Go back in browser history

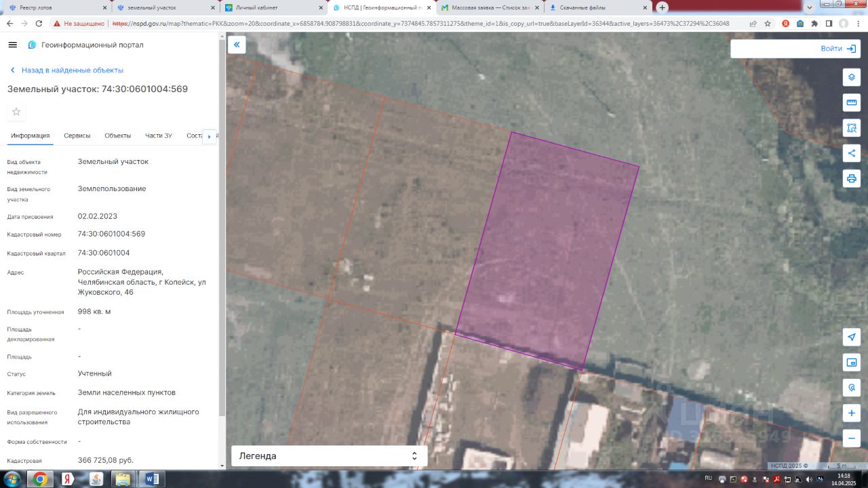coord(9,23)
